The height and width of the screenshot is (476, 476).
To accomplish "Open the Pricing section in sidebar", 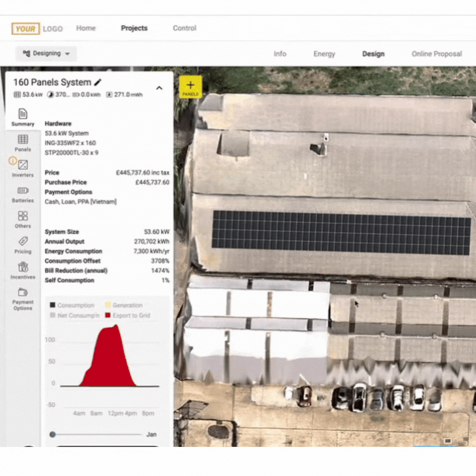I will [x=23, y=245].
